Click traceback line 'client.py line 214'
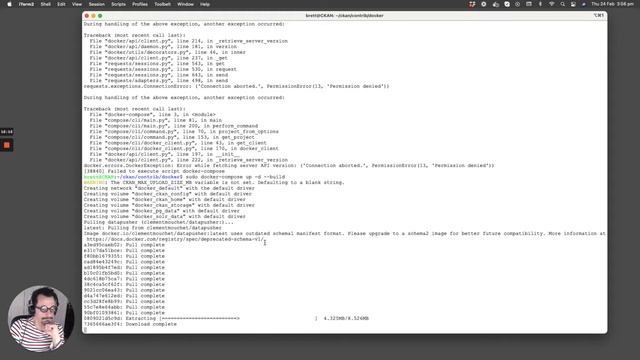640x360 pixels. click(189, 41)
